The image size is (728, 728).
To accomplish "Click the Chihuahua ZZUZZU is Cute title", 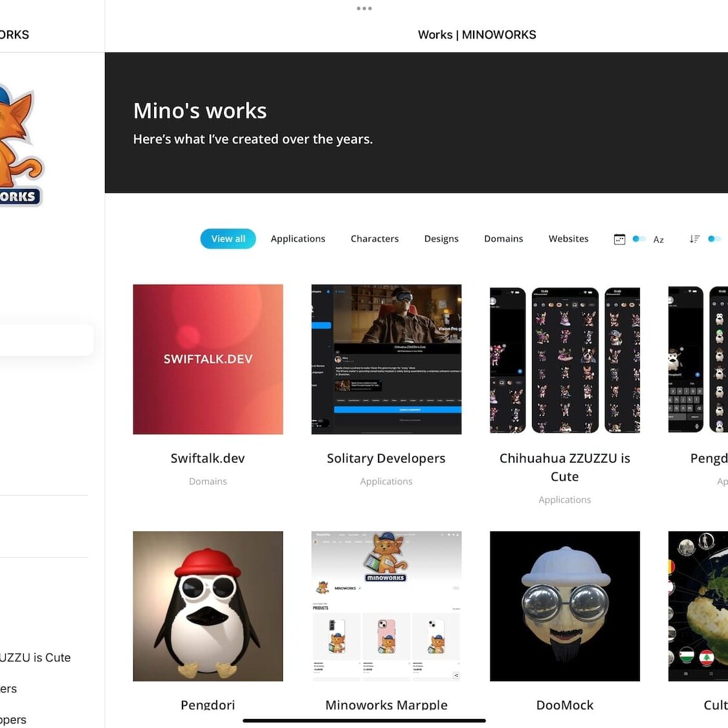I will point(564,467).
